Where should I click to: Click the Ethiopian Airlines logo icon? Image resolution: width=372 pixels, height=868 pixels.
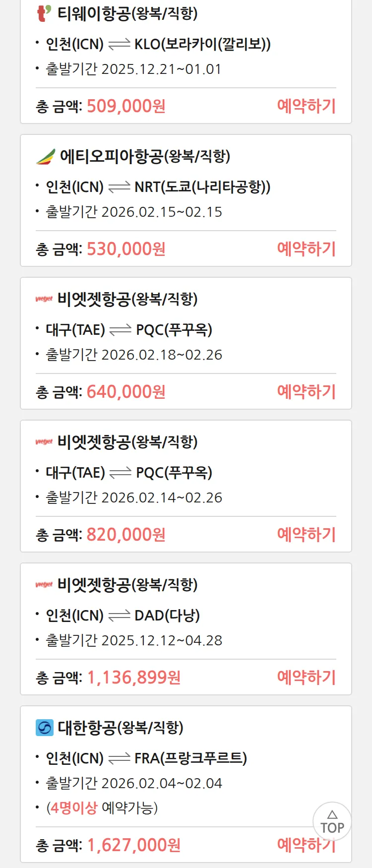(45, 157)
